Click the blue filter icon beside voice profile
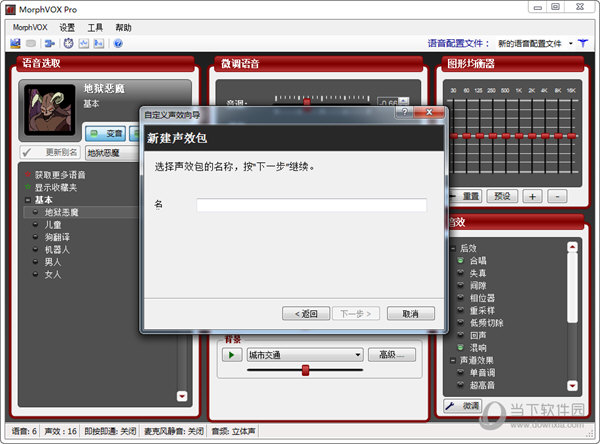The width and height of the screenshot is (600, 444). click(583, 43)
